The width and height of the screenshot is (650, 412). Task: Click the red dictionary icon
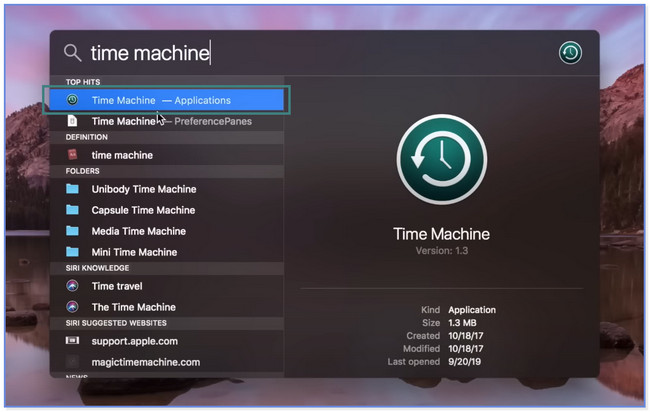pos(72,155)
